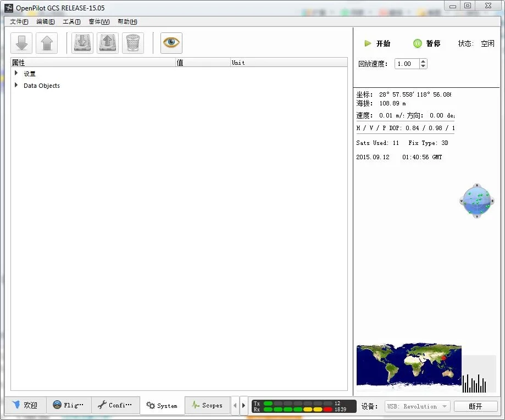Click the 状态: 空闲 status text
The width and height of the screenshot is (505, 420).
pos(476,43)
